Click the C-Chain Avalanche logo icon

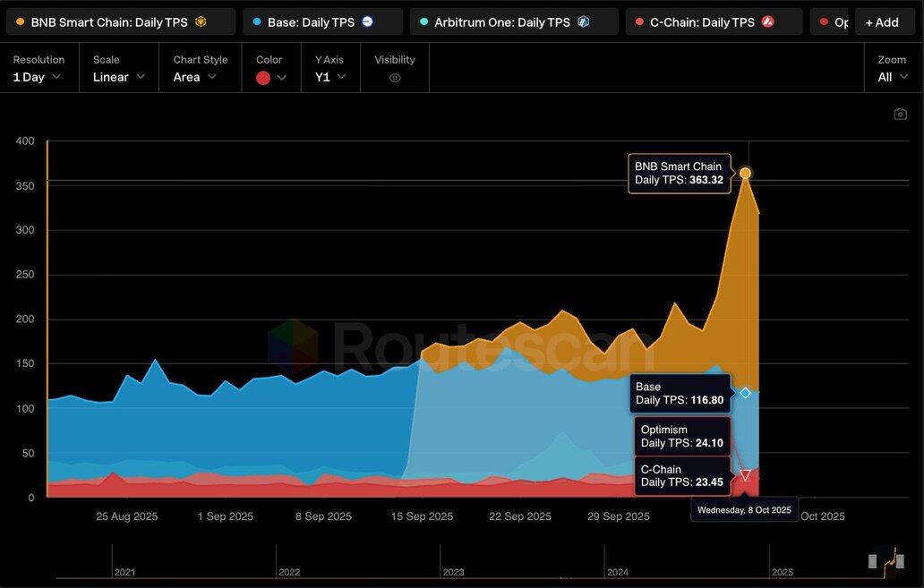(767, 21)
